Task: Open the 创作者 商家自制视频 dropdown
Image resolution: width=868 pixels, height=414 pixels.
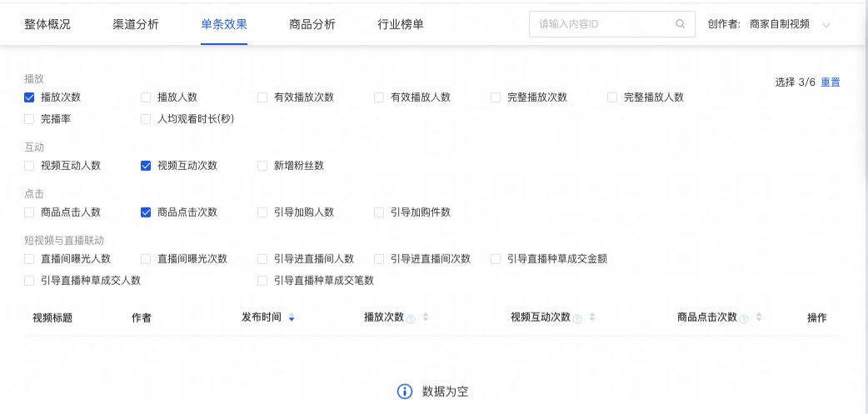Action: [826, 25]
